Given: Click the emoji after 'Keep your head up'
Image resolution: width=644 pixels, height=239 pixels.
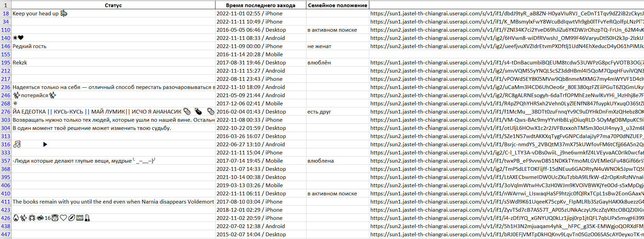Looking at the screenshot, I should coord(64,13).
